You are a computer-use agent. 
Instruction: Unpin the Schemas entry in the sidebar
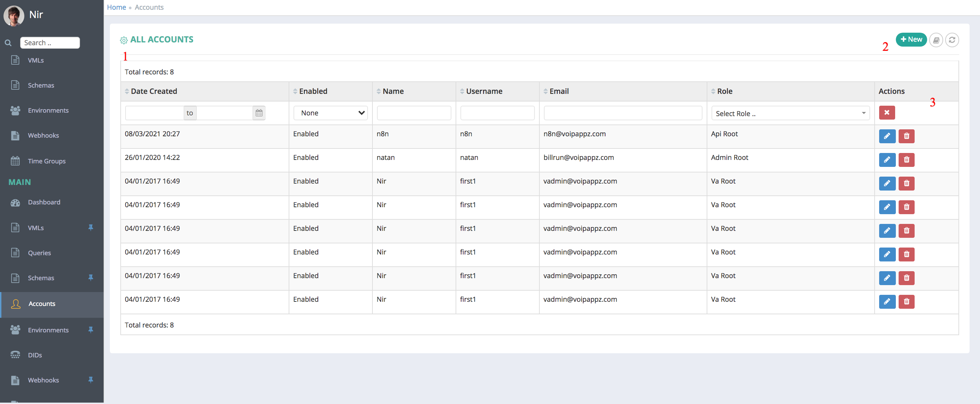tap(91, 278)
